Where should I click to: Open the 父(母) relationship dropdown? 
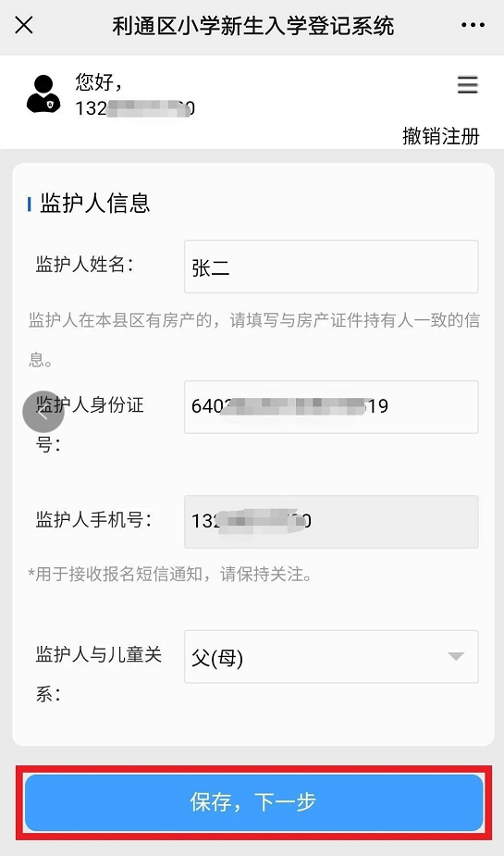pos(331,657)
